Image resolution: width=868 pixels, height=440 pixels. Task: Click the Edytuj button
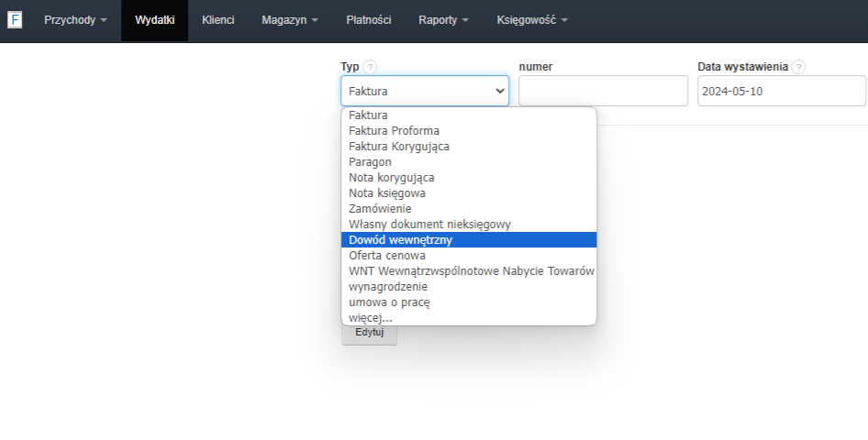(x=369, y=333)
